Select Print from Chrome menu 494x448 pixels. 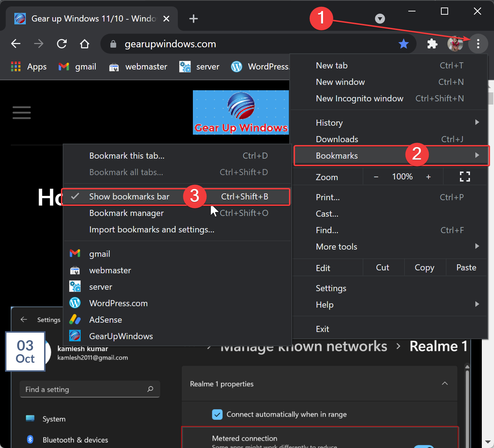pos(390,197)
